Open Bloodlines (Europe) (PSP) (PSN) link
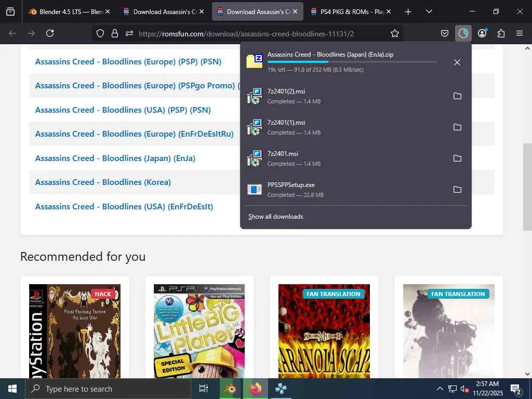The image size is (532, 399). 128,62
